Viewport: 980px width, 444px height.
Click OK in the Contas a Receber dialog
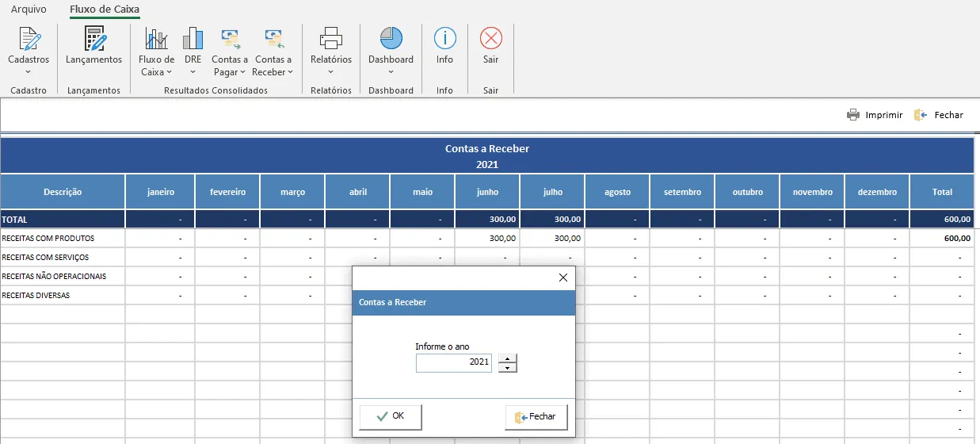click(391, 416)
